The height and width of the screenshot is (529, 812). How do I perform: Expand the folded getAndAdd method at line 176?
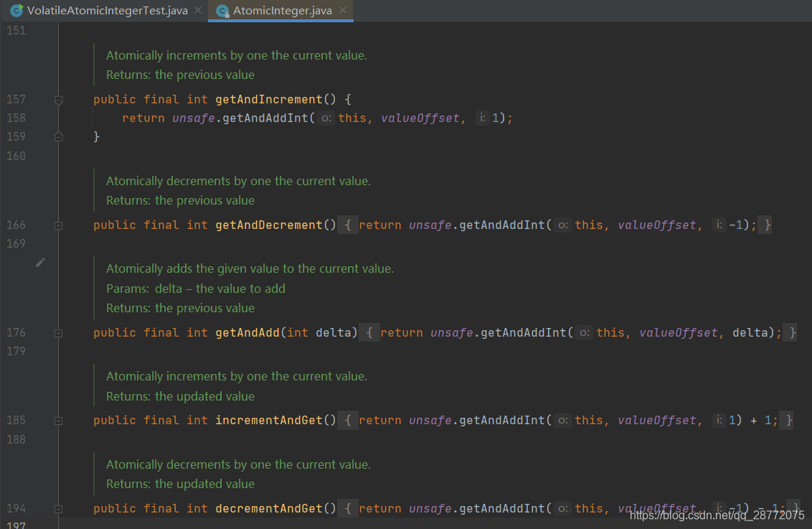click(59, 333)
